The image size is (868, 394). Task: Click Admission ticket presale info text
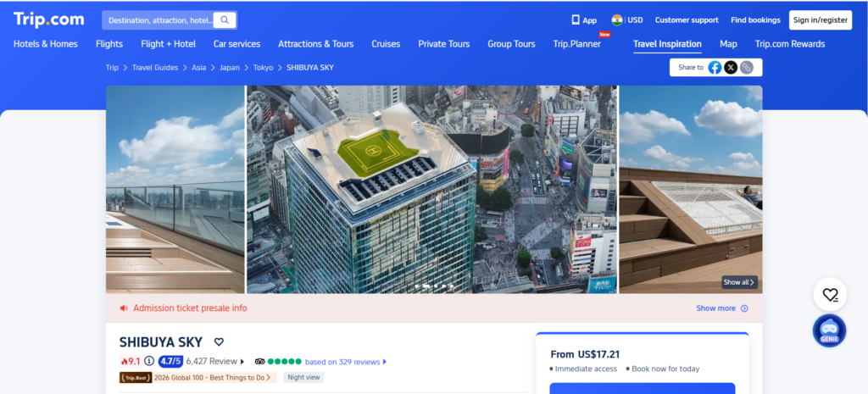coord(190,308)
